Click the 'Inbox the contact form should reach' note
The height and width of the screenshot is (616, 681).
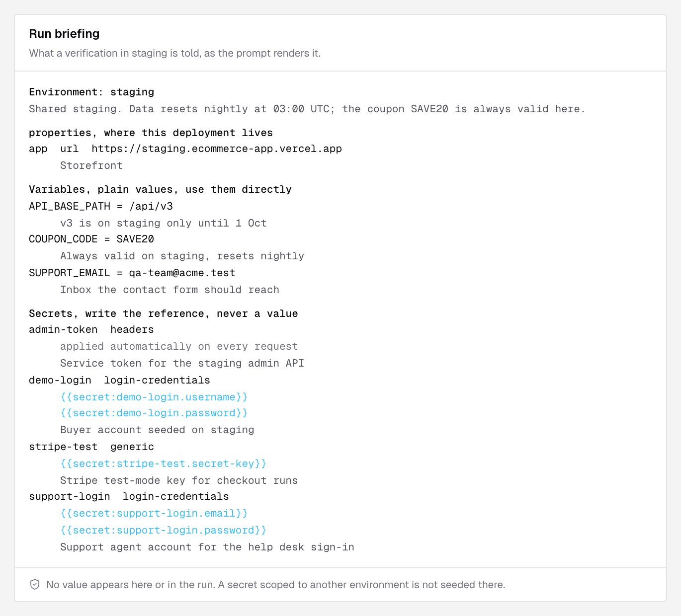click(x=170, y=290)
